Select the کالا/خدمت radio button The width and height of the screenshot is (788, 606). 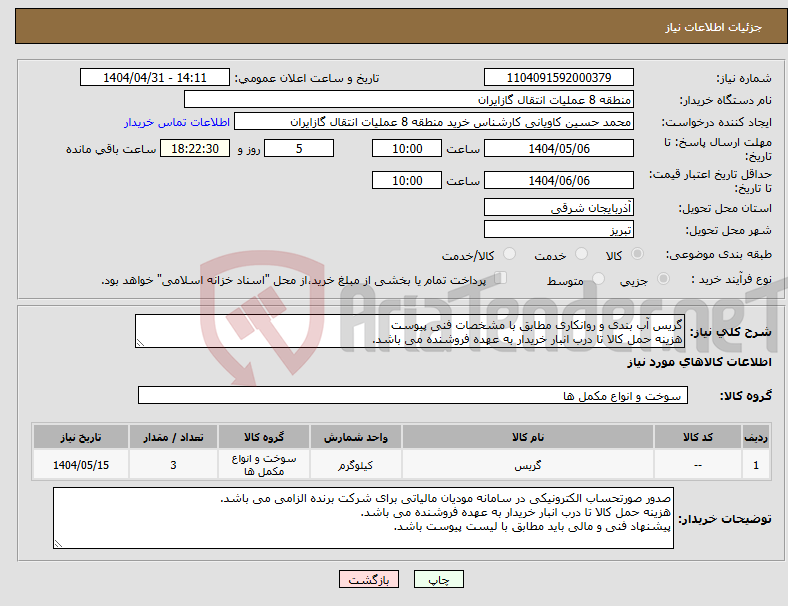[x=509, y=254]
